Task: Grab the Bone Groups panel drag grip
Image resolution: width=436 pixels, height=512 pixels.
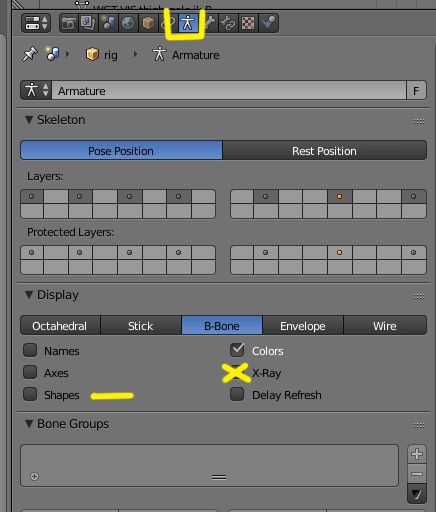Action: 419,425
